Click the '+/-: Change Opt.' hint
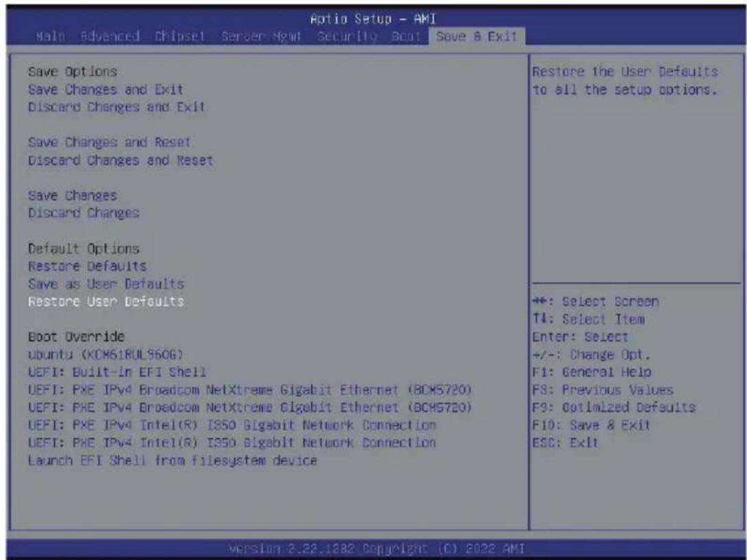The width and height of the screenshot is (747, 560). (x=591, y=355)
